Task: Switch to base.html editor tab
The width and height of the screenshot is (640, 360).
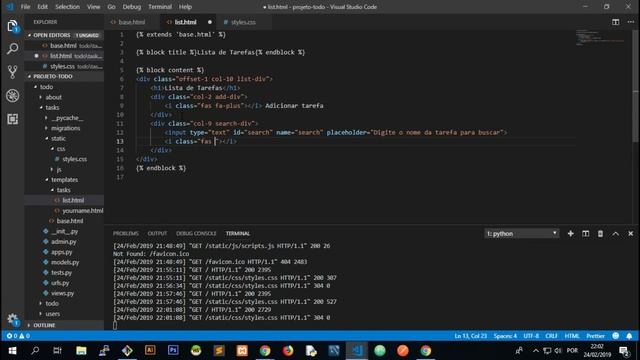Action: (131, 22)
